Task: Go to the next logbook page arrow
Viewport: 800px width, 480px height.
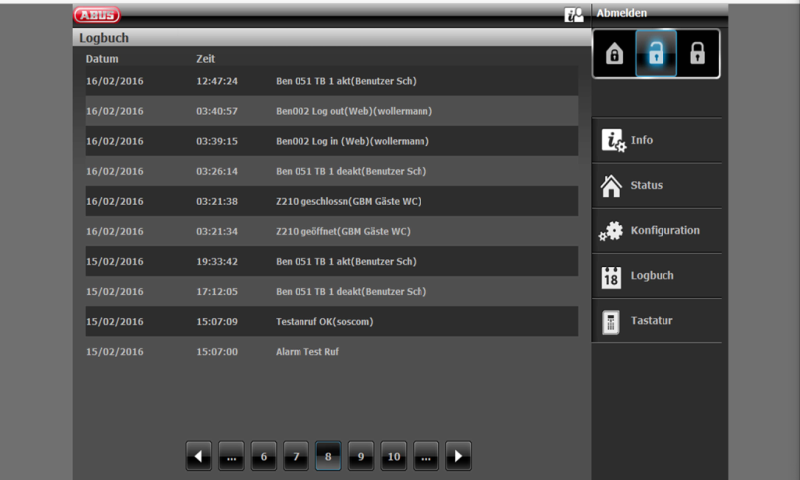Action: pyautogui.click(x=458, y=456)
